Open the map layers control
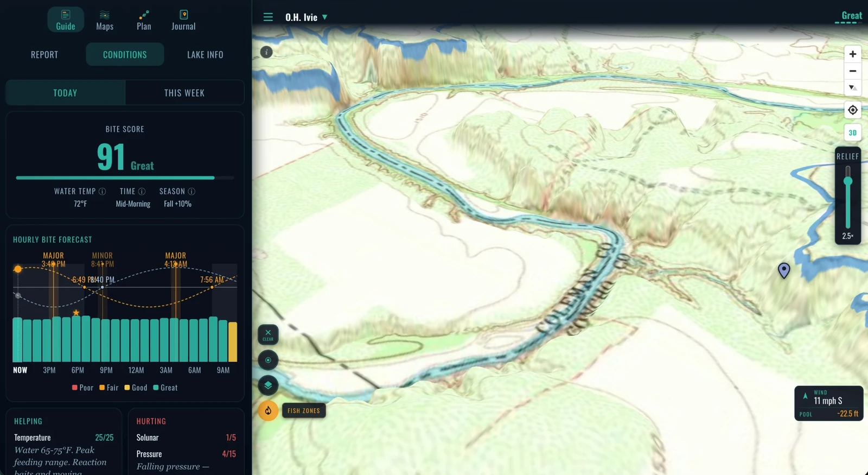The image size is (868, 475). tap(268, 385)
